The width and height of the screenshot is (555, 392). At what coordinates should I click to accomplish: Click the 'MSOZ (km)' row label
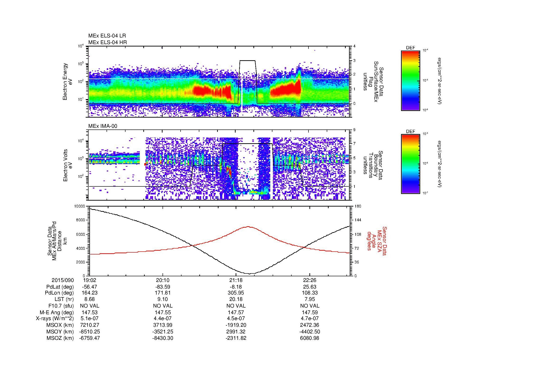coord(61,338)
